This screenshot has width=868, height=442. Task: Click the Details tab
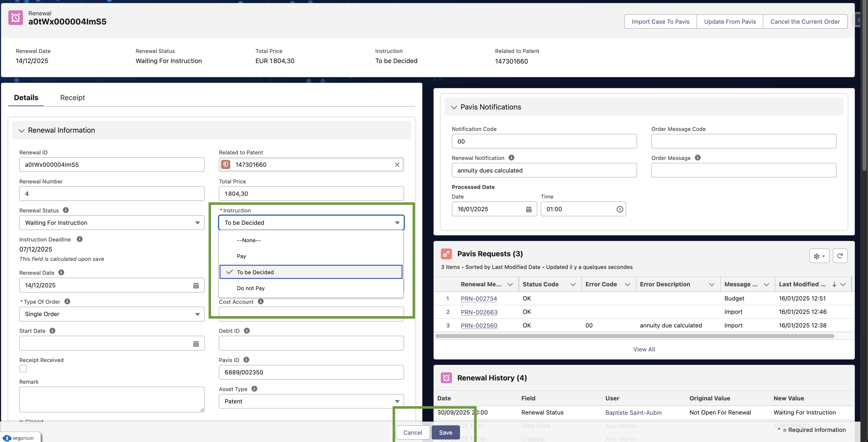point(26,98)
